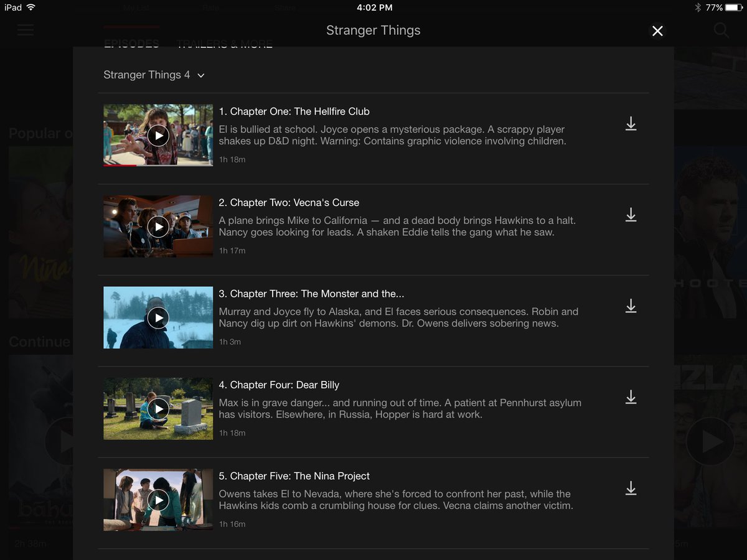Screen dimensions: 747x560
Task: Download Chapter Two: Vecna's Curse
Action: (631, 215)
